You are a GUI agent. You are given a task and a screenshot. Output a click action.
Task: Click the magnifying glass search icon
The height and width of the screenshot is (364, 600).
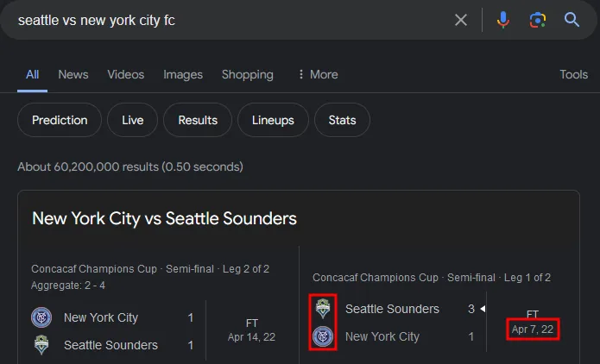coord(572,20)
